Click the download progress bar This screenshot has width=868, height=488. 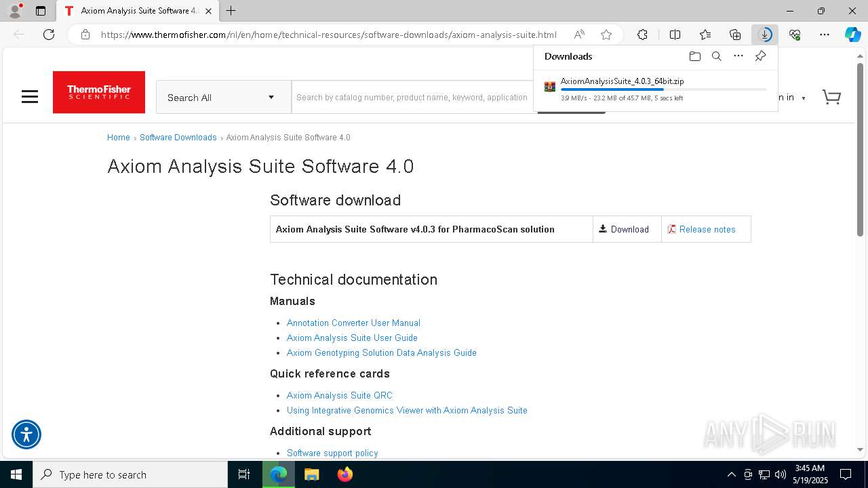pos(663,89)
